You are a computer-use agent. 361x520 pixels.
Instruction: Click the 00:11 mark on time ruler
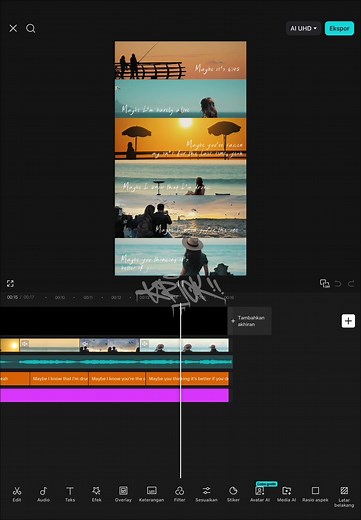click(88, 297)
